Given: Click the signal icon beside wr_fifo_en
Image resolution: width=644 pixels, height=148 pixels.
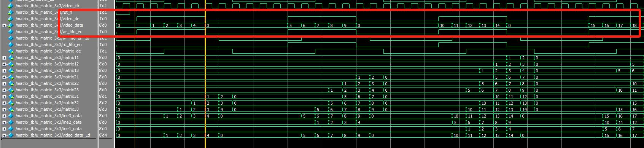Looking at the screenshot, I should [11, 32].
